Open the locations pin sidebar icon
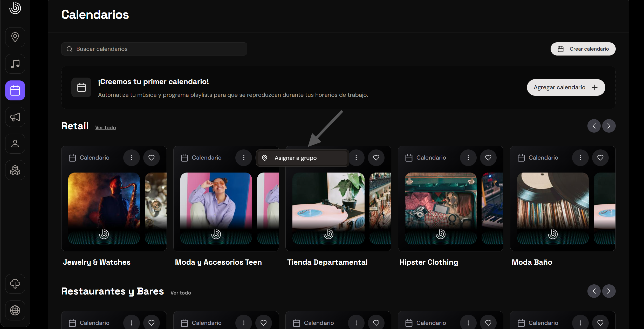 (15, 37)
